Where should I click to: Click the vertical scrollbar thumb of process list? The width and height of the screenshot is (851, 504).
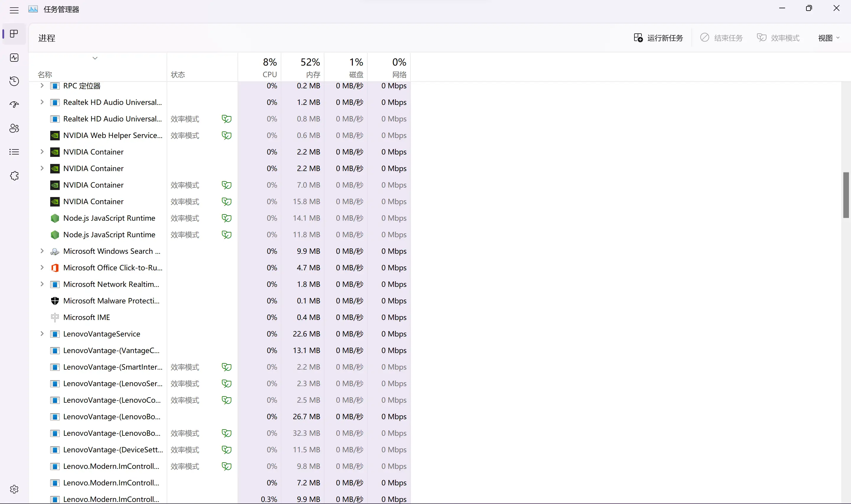(x=846, y=195)
